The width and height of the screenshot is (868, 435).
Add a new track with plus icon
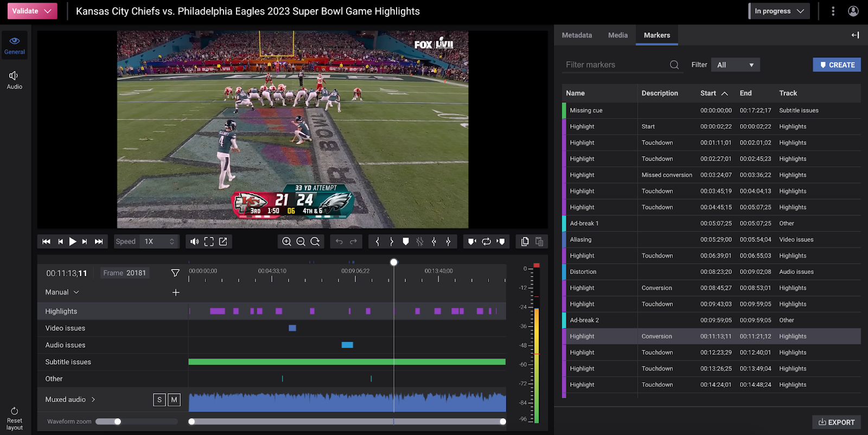(x=176, y=292)
